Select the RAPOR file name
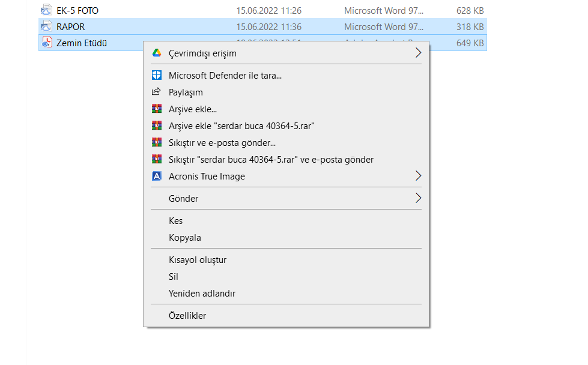588x365 pixels. tap(70, 26)
